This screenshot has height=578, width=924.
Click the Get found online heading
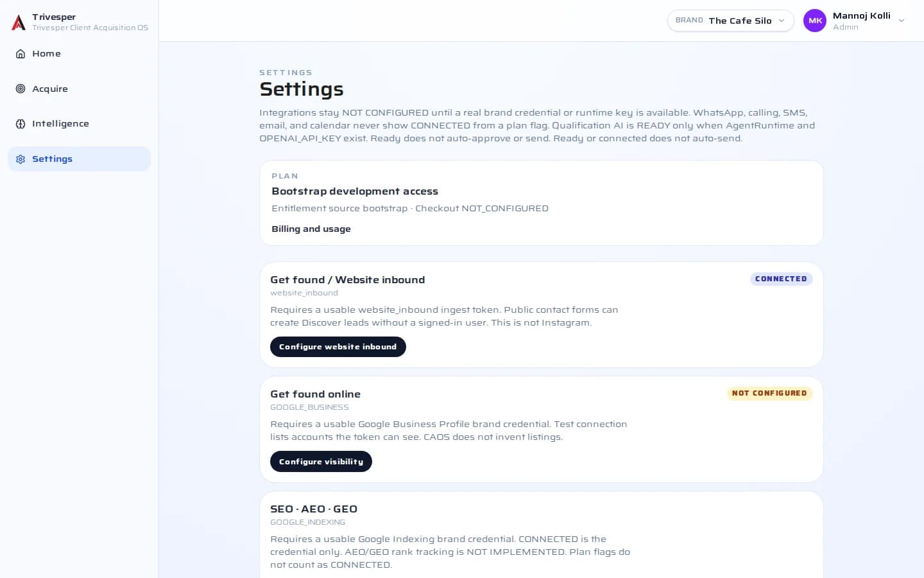click(316, 394)
